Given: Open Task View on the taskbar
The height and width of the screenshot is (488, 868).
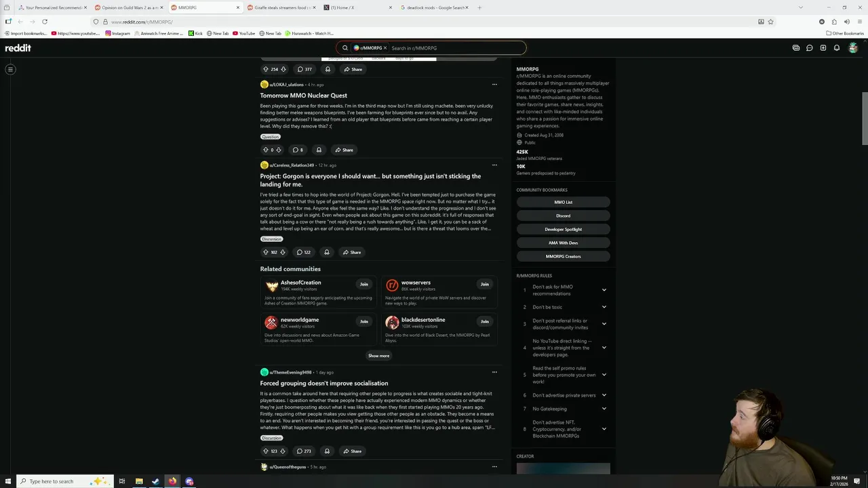Looking at the screenshot, I should pyautogui.click(x=122, y=481).
